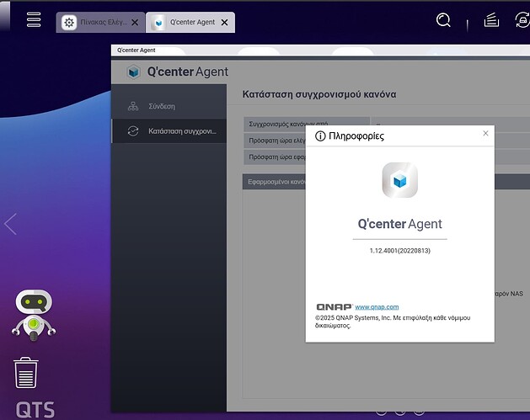Open the QTS main menu hamburger icon
This screenshot has height=420, width=530.
(34, 19)
